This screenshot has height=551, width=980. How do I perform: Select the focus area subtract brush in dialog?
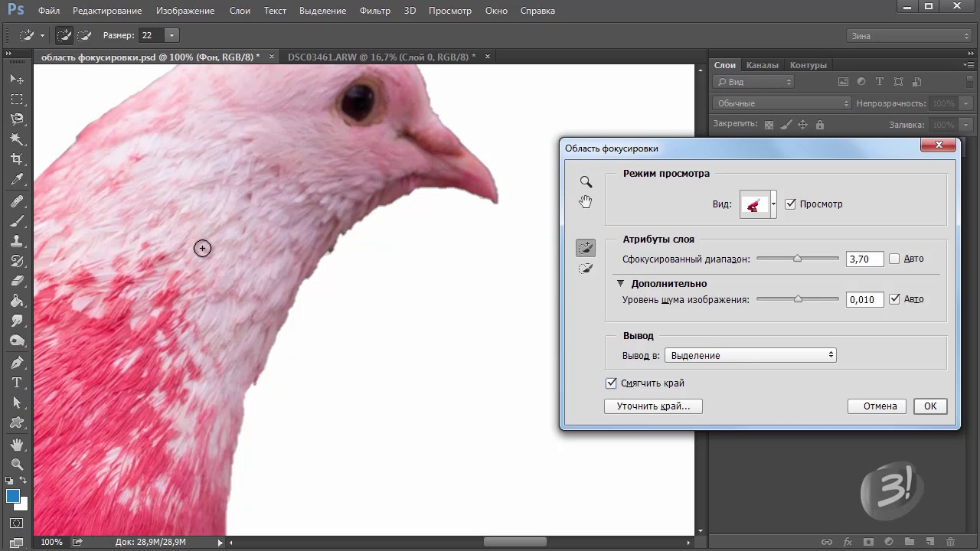586,269
